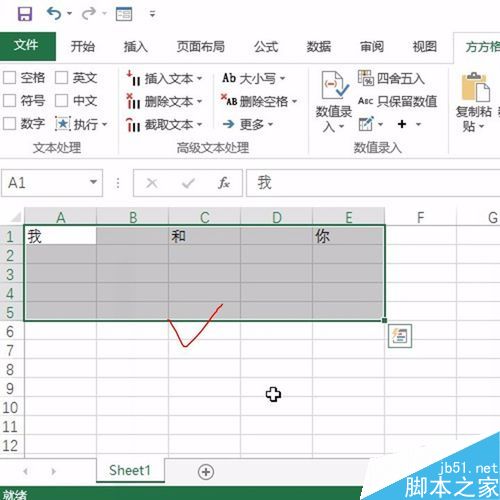
Task: Click the Undo arrow icon
Action: 54,14
